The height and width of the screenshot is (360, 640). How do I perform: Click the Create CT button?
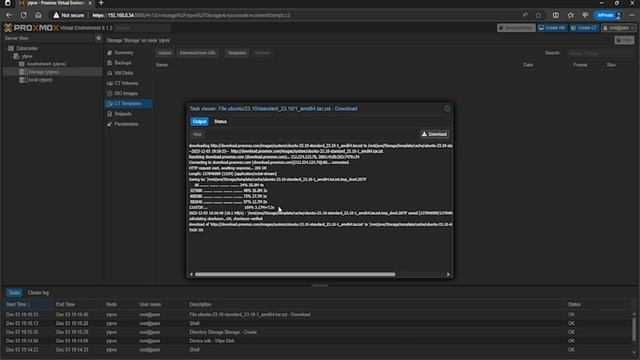[584, 28]
